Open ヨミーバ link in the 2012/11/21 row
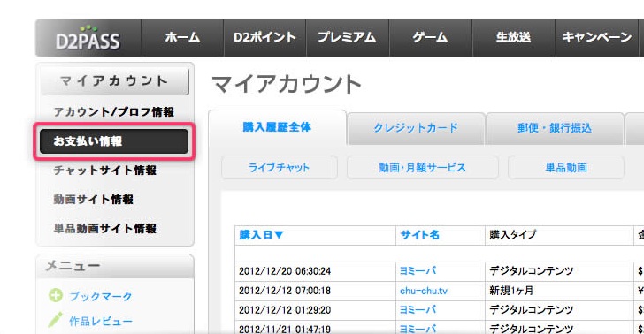Image resolution: width=644 pixels, height=334 pixels. coord(418,329)
